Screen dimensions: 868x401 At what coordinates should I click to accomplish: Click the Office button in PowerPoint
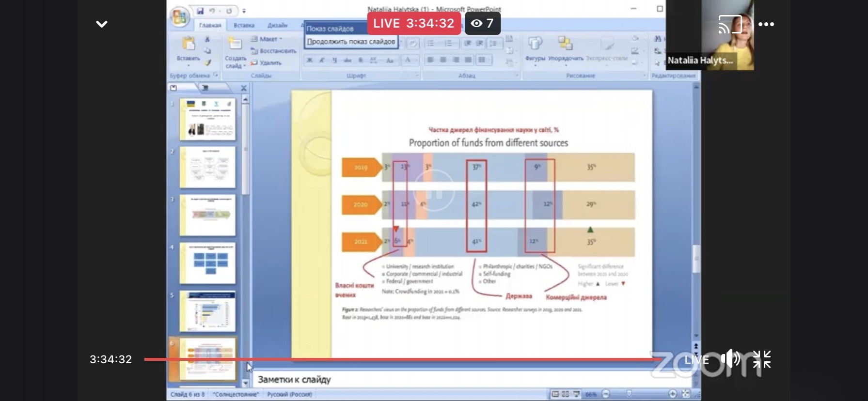[179, 17]
